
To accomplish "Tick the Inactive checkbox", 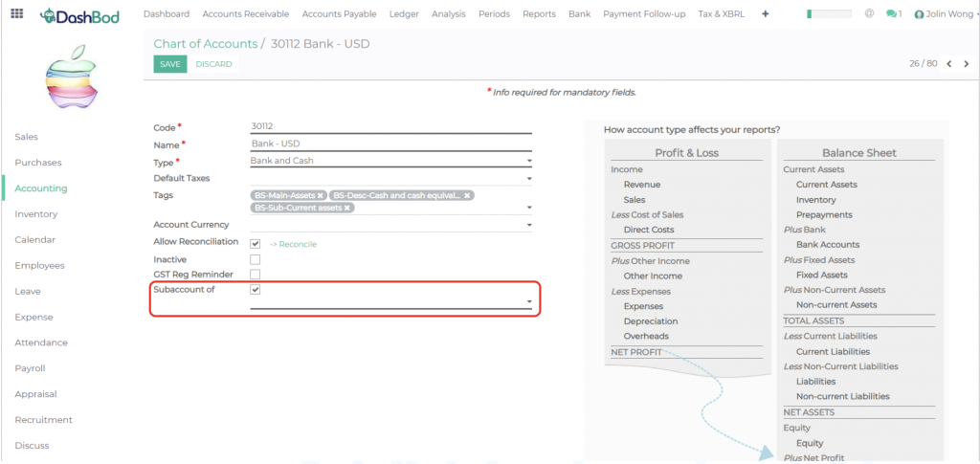I will click(256, 259).
